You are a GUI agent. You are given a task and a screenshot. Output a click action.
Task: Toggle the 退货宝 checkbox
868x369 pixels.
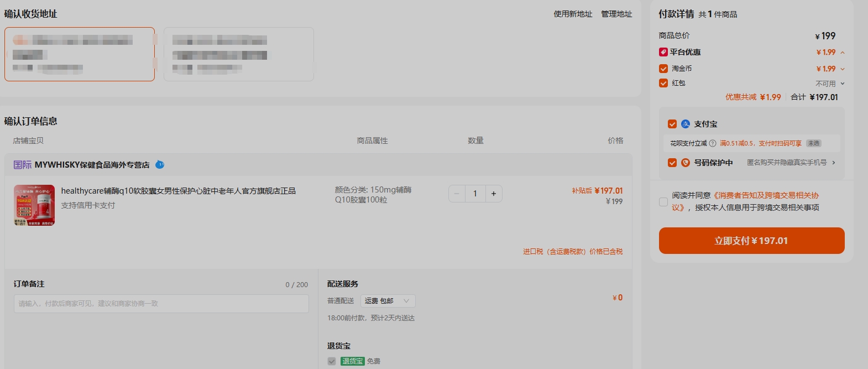pyautogui.click(x=332, y=361)
